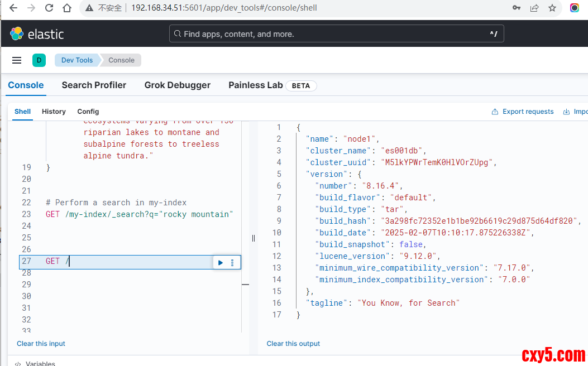Image resolution: width=588 pixels, height=366 pixels.
Task: Open the space selector D avatar
Action: pos(39,60)
